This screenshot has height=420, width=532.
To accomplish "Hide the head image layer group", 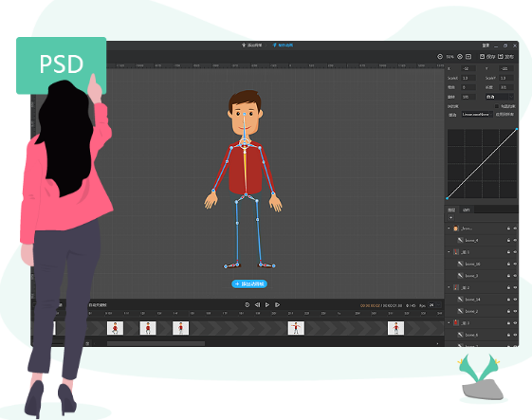I will [x=515, y=228].
